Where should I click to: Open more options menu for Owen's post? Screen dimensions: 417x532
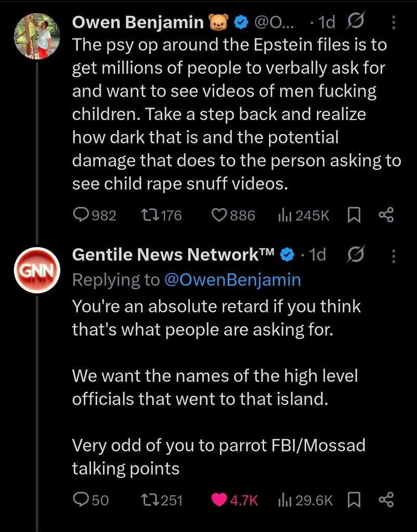pos(393,22)
